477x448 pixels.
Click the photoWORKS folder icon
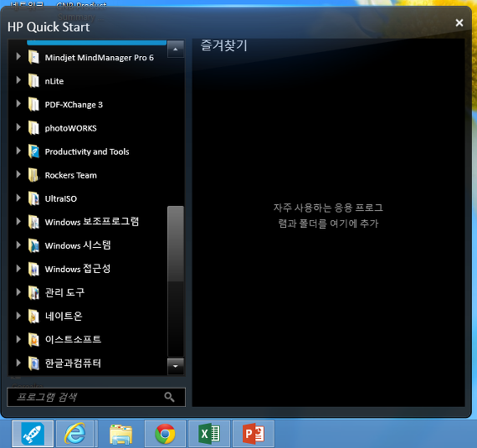point(33,128)
